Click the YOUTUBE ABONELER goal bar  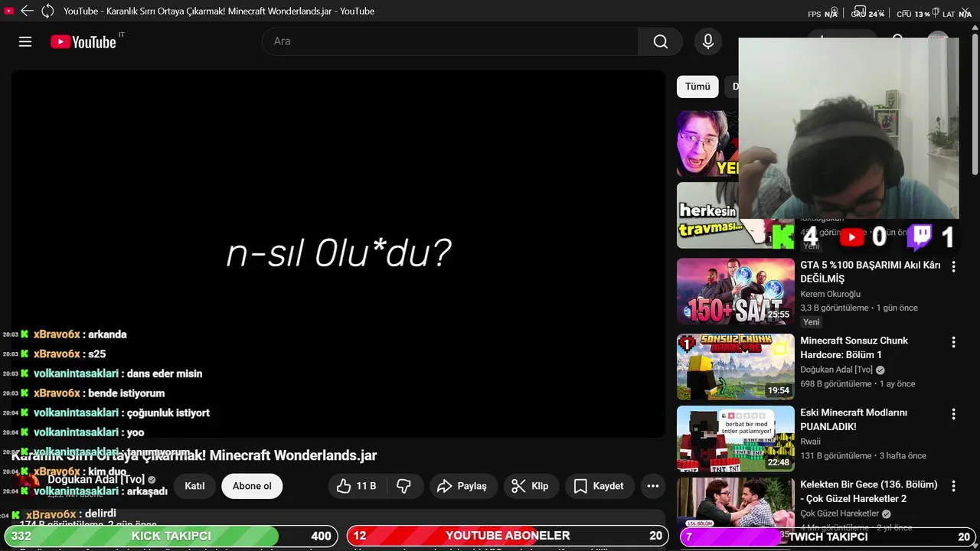[506, 536]
